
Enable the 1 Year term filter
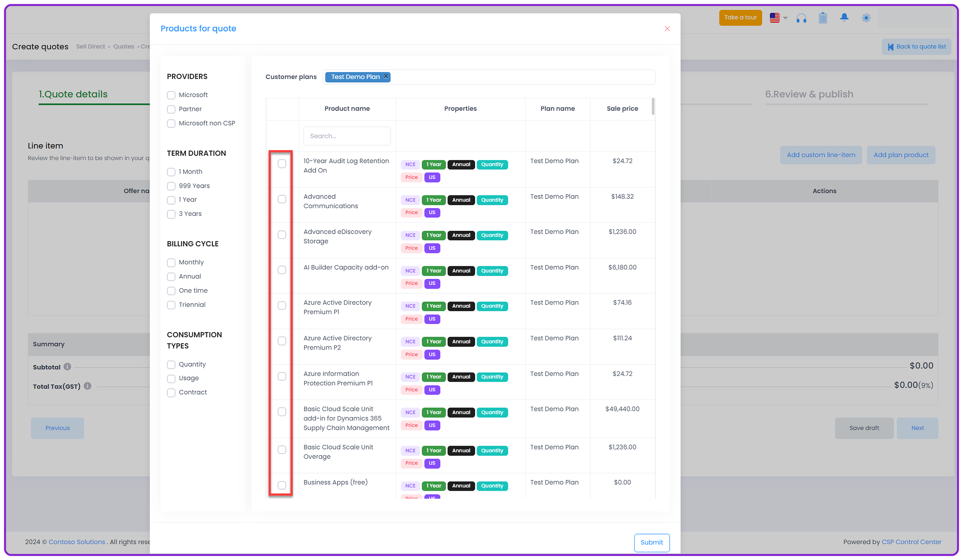pyautogui.click(x=171, y=200)
